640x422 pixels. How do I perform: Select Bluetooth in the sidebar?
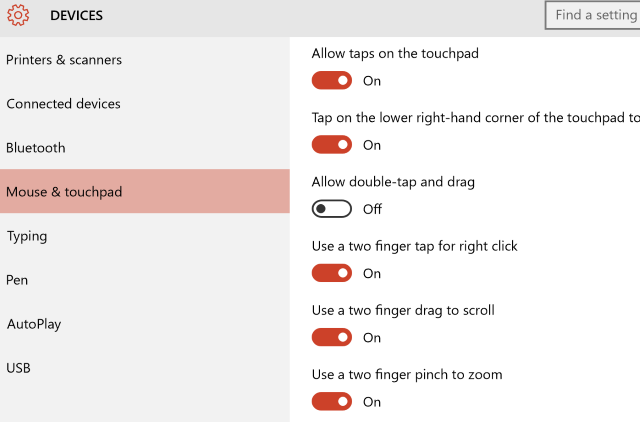36,148
